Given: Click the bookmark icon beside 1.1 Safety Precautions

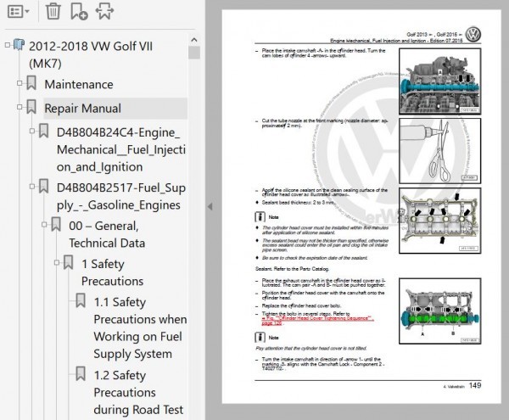Looking at the screenshot, I should 81,300.
